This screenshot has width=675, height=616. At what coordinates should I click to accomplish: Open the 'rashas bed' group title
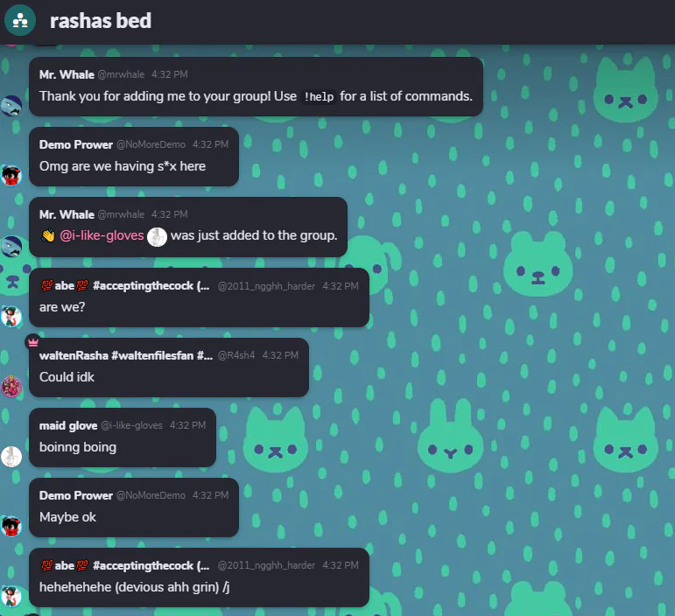click(101, 21)
